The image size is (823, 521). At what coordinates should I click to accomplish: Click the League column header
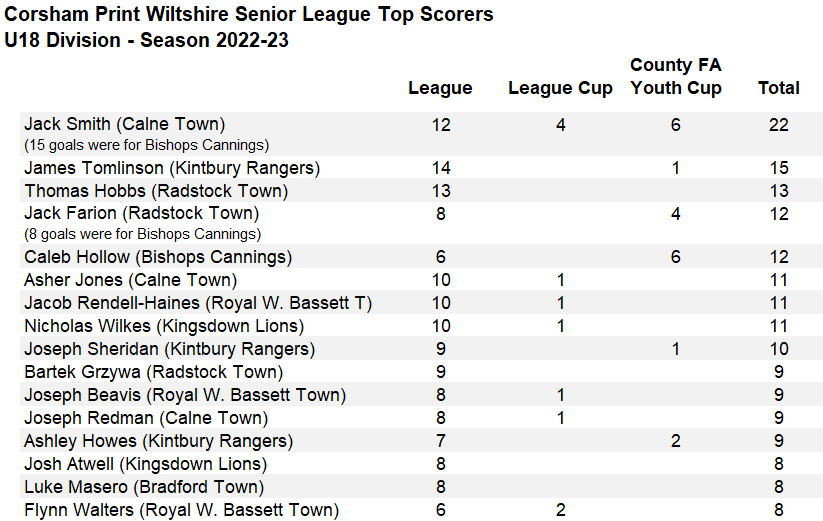coord(440,88)
